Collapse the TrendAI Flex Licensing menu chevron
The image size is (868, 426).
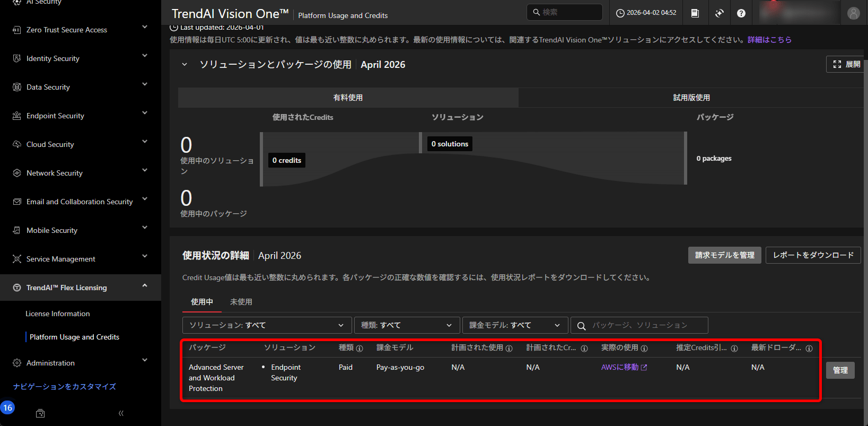pos(145,285)
